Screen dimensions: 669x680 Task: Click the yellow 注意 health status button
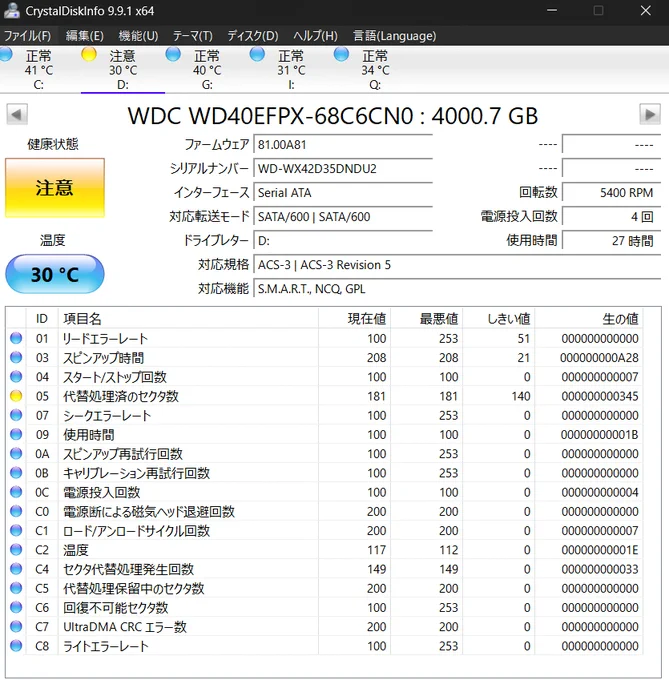coord(55,188)
